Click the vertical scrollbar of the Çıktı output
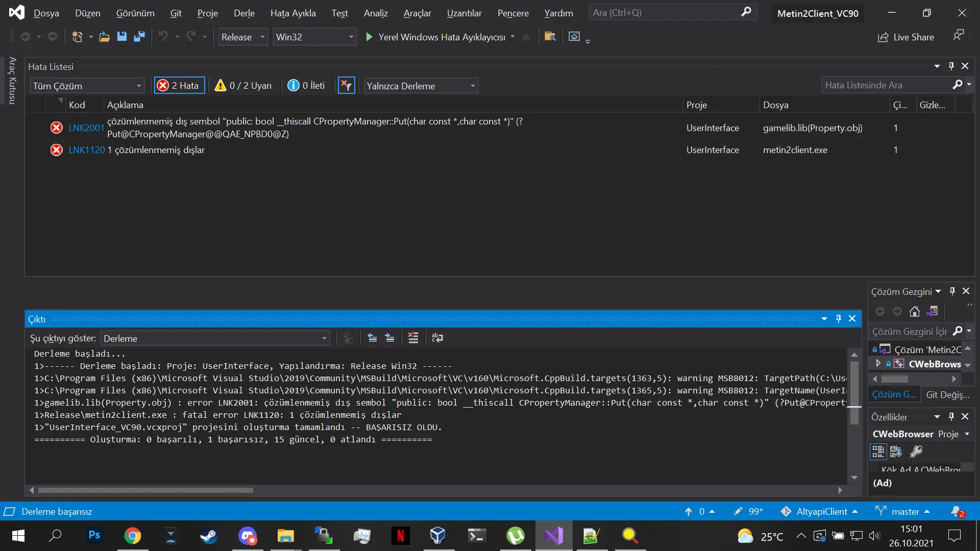Image resolution: width=980 pixels, height=551 pixels. coord(854,416)
